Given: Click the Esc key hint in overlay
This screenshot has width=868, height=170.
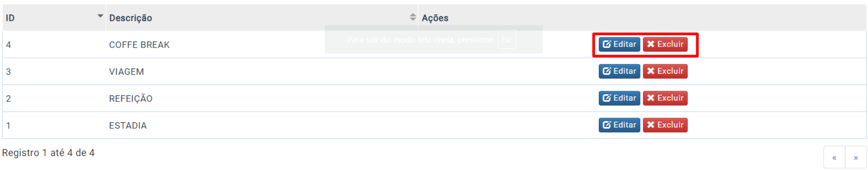Looking at the screenshot, I should (507, 40).
